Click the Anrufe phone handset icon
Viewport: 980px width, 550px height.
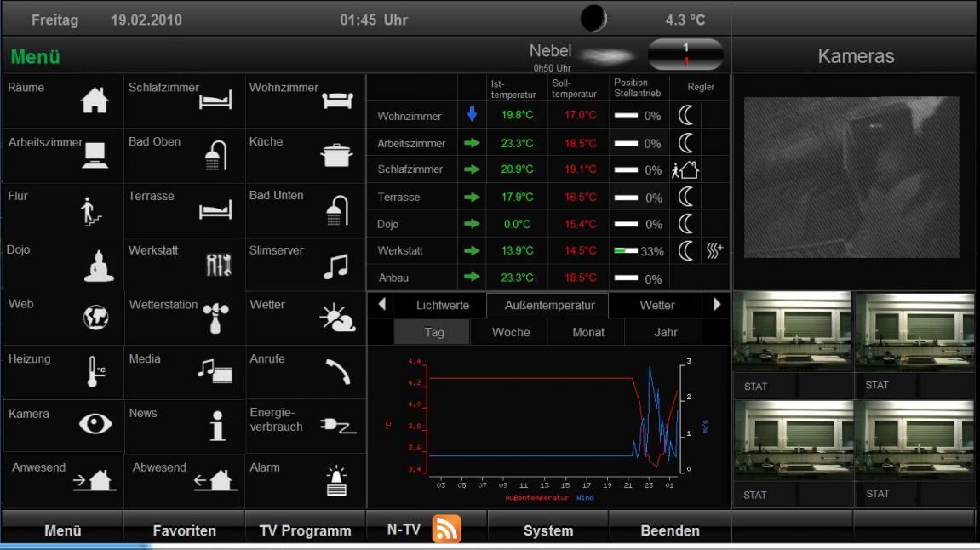point(337,372)
